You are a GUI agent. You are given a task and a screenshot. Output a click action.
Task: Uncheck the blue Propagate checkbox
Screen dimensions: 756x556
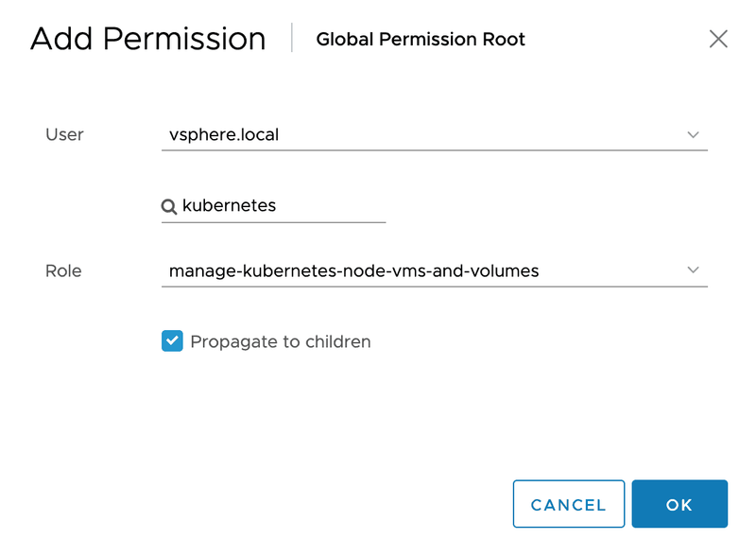click(172, 341)
